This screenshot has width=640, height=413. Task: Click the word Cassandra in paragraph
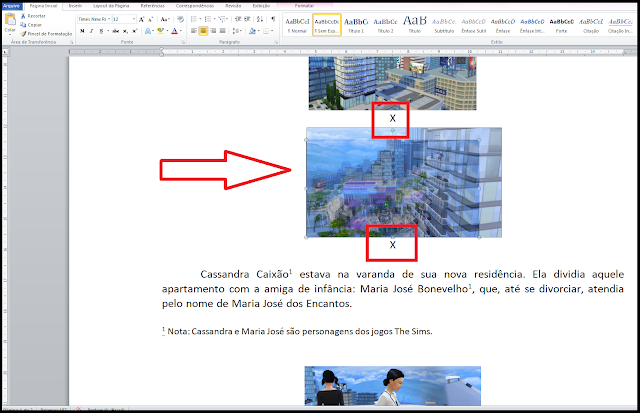[x=224, y=274]
